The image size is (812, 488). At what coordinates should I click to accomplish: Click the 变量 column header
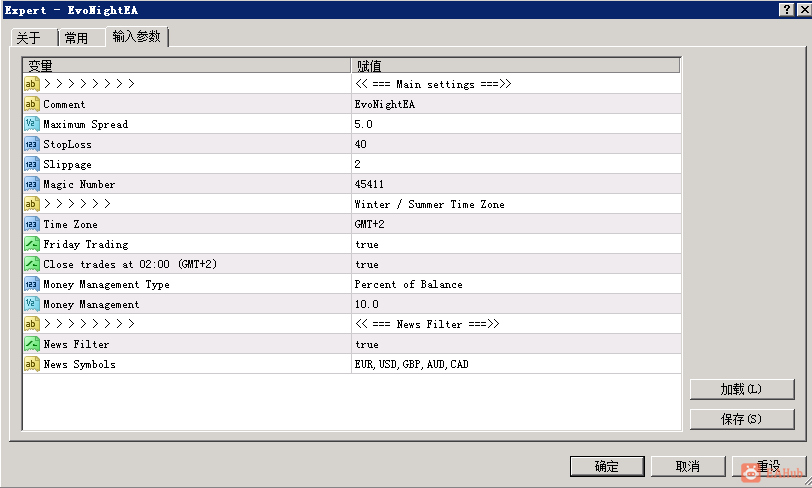pyautogui.click(x=187, y=65)
